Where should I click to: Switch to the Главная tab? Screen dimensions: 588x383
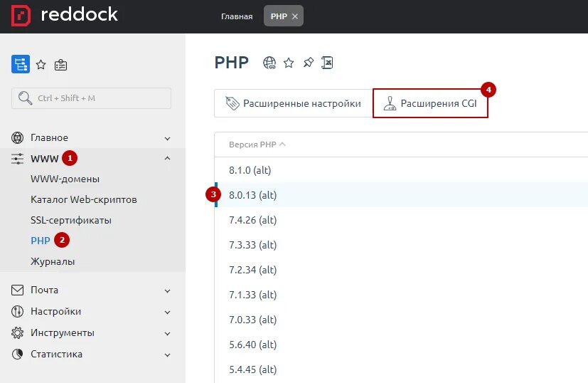(237, 16)
